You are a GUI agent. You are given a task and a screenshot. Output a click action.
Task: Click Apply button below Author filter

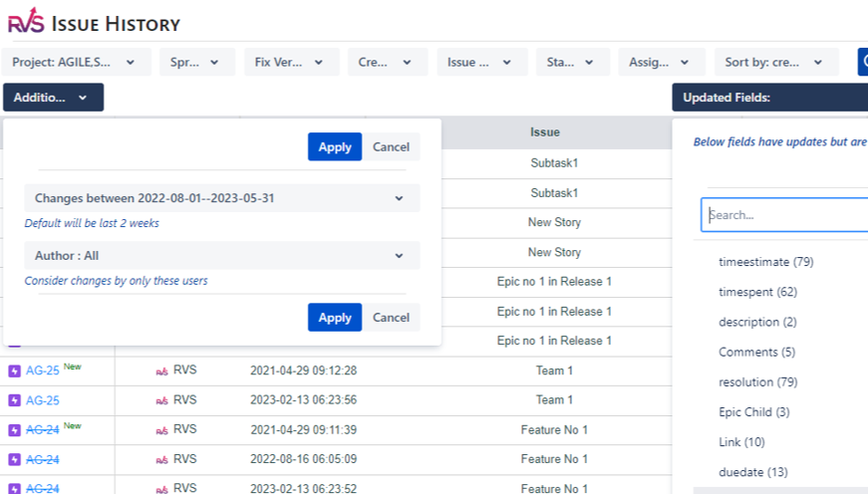pos(334,318)
